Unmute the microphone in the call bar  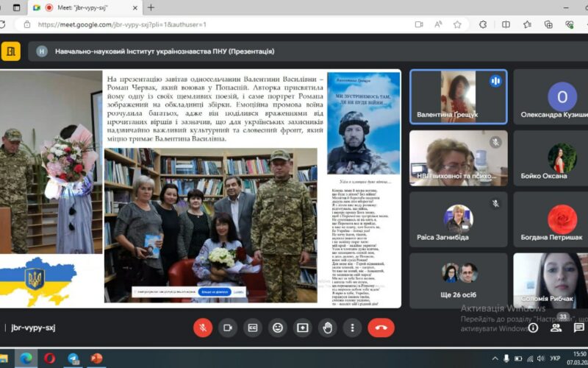[203, 328]
